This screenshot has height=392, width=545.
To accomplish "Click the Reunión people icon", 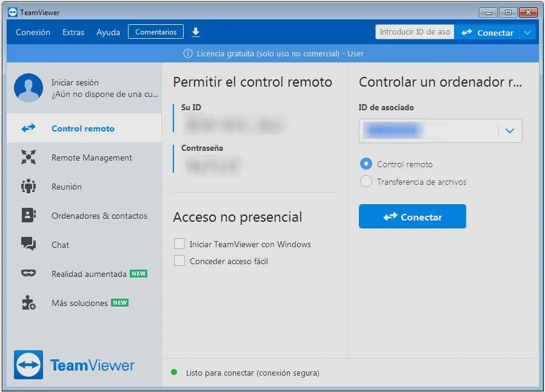I will (x=28, y=186).
